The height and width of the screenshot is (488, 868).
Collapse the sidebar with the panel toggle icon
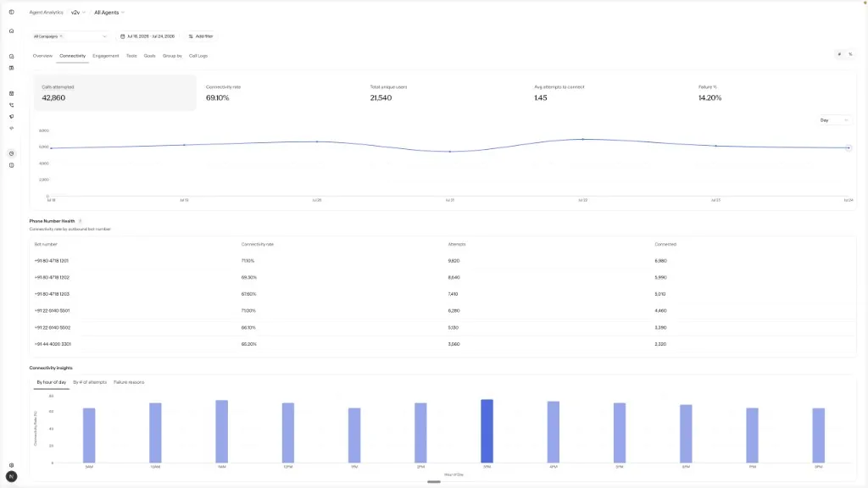(x=11, y=12)
